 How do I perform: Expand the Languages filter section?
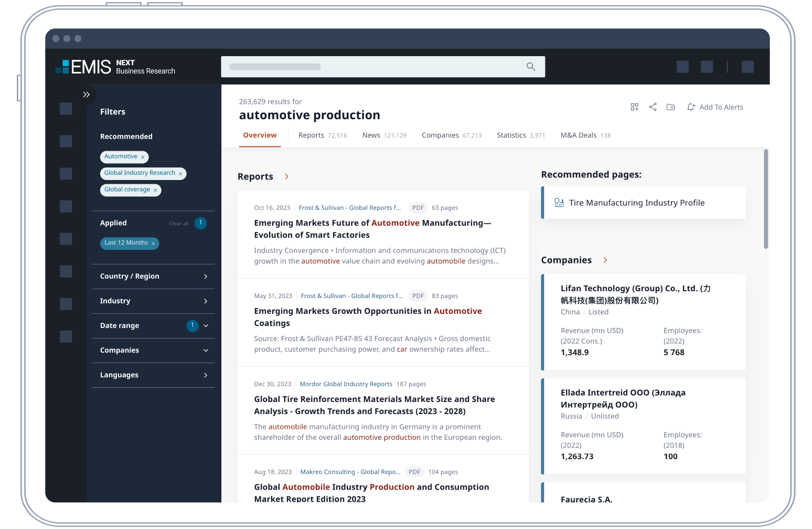tap(206, 375)
